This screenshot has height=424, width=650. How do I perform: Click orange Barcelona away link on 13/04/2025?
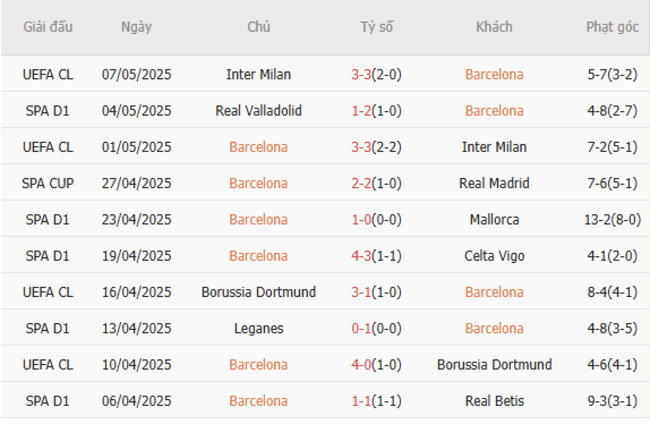494,328
